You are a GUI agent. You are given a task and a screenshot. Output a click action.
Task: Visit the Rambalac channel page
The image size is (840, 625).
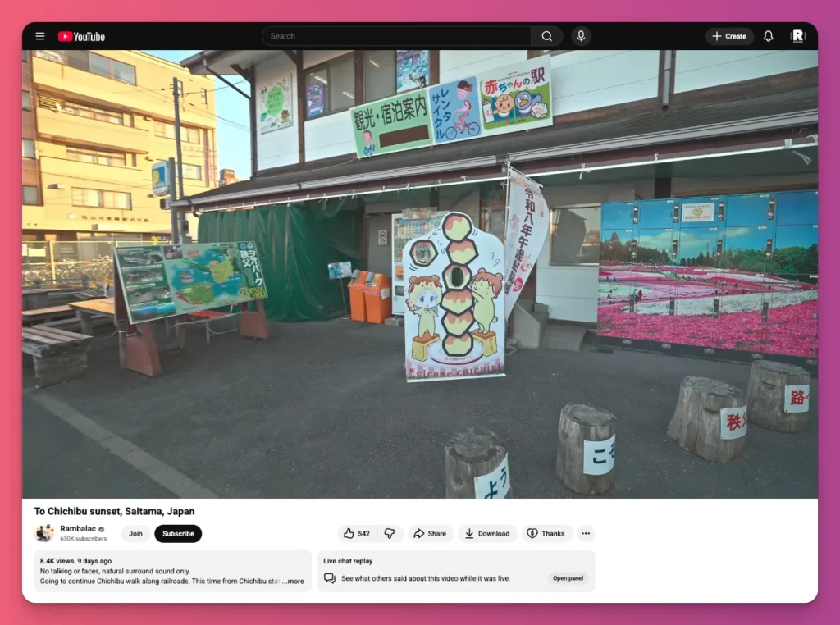pos(79,528)
